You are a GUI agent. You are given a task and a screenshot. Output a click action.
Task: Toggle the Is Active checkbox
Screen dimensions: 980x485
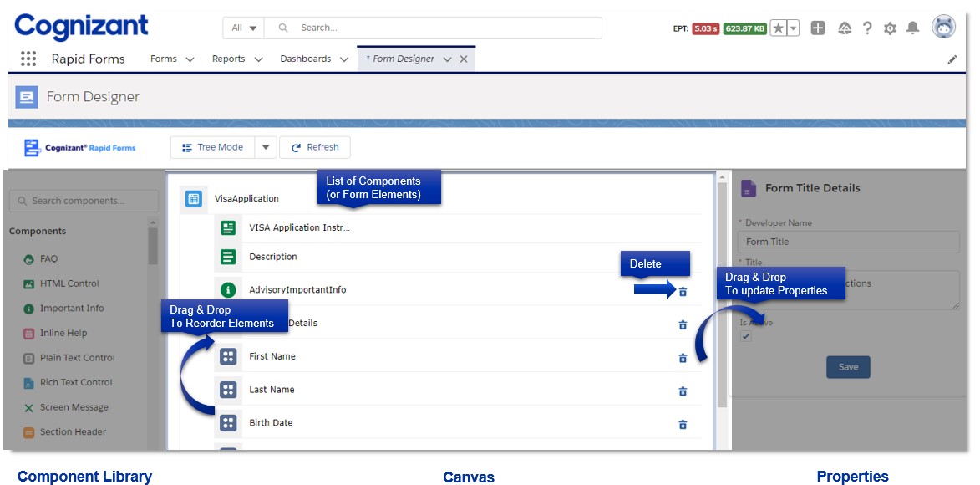745,335
